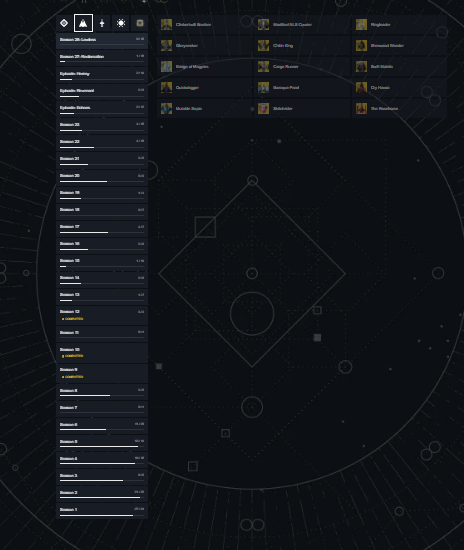Screen dimensions: 464x550
Task: Select the Kingbreaker ship thumbnail
Action: pos(361,24)
